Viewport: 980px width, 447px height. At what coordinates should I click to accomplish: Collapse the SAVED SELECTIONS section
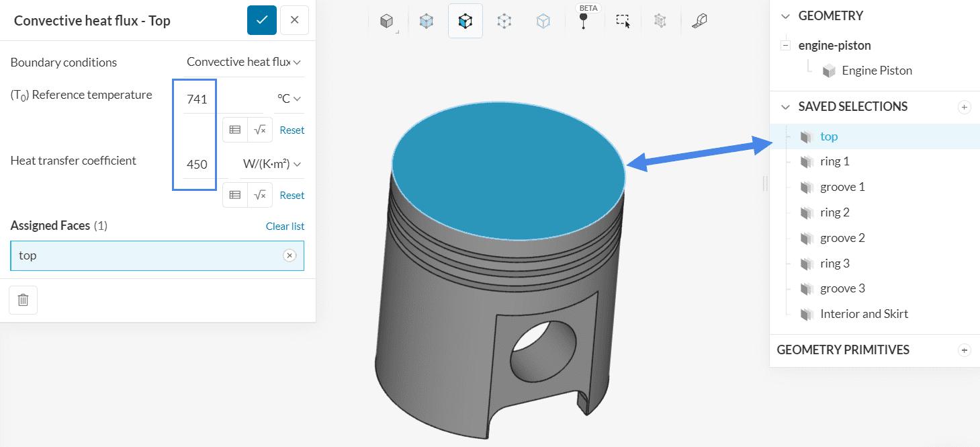click(786, 107)
